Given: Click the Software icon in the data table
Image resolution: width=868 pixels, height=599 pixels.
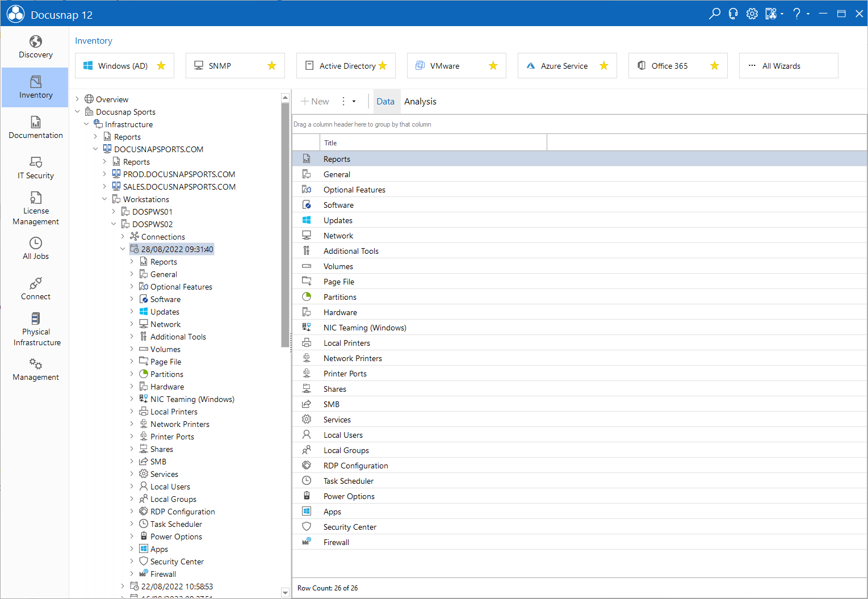Looking at the screenshot, I should point(307,205).
